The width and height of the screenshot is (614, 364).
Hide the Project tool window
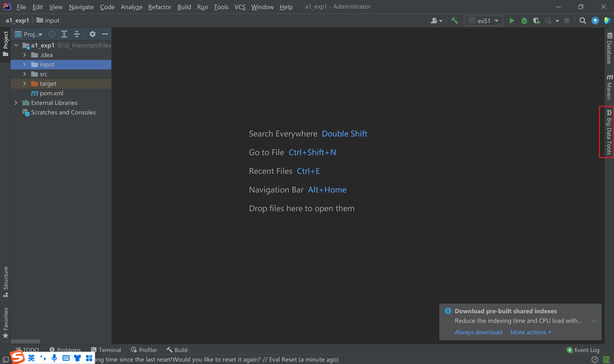tap(105, 34)
